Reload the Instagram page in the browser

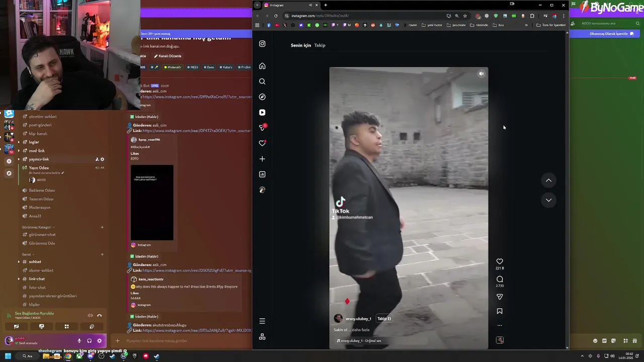click(276, 16)
